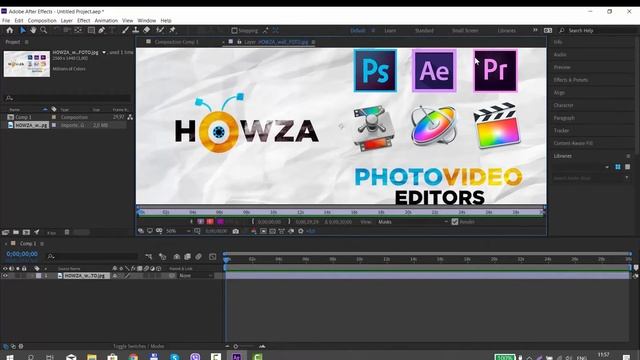Select Comp 1 item in Project panel
This screenshot has height=360, width=640.
click(x=23, y=117)
